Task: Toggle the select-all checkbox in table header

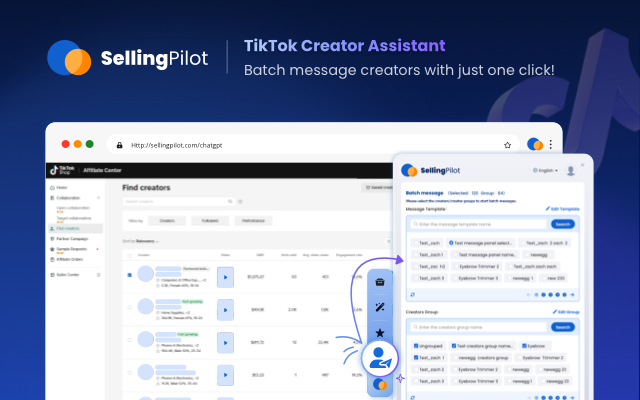Action: (129, 256)
